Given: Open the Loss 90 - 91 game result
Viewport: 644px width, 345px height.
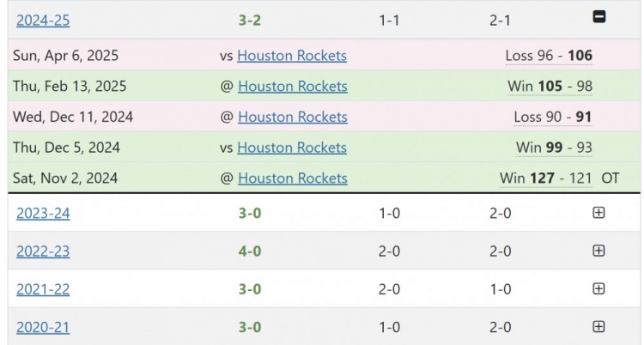Looking at the screenshot, I should pos(553,117).
